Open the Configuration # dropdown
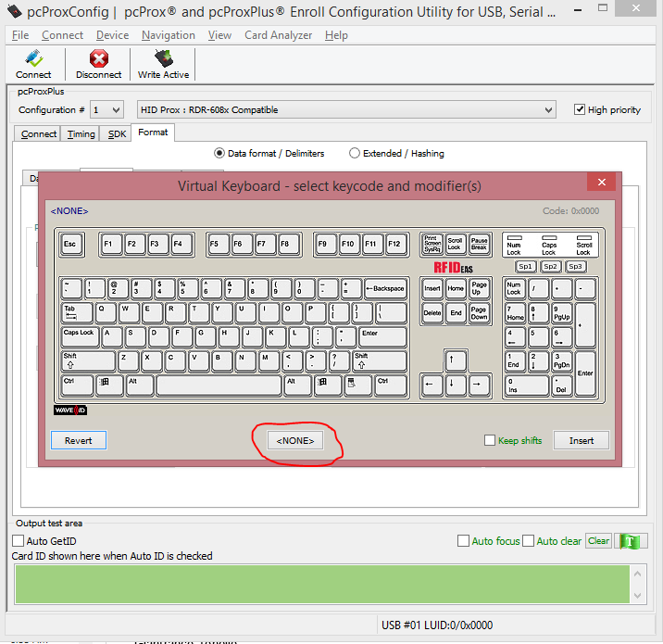This screenshot has height=644, width=663. click(x=106, y=110)
